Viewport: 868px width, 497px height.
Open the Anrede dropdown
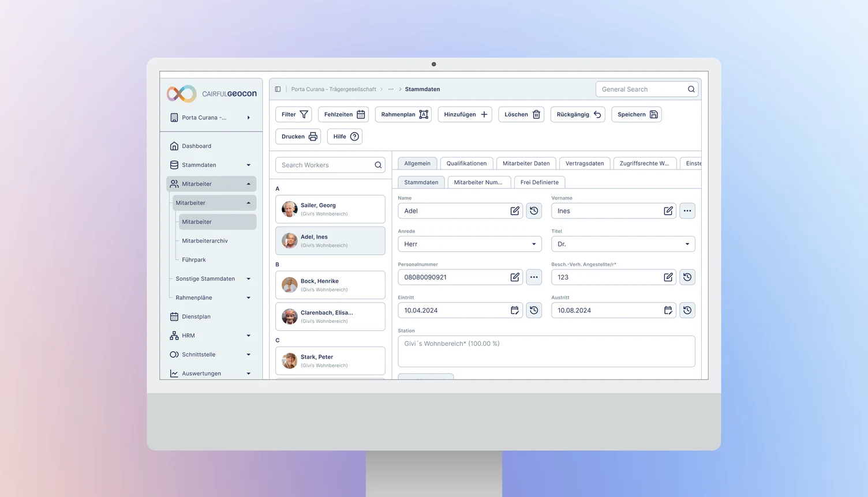(470, 244)
